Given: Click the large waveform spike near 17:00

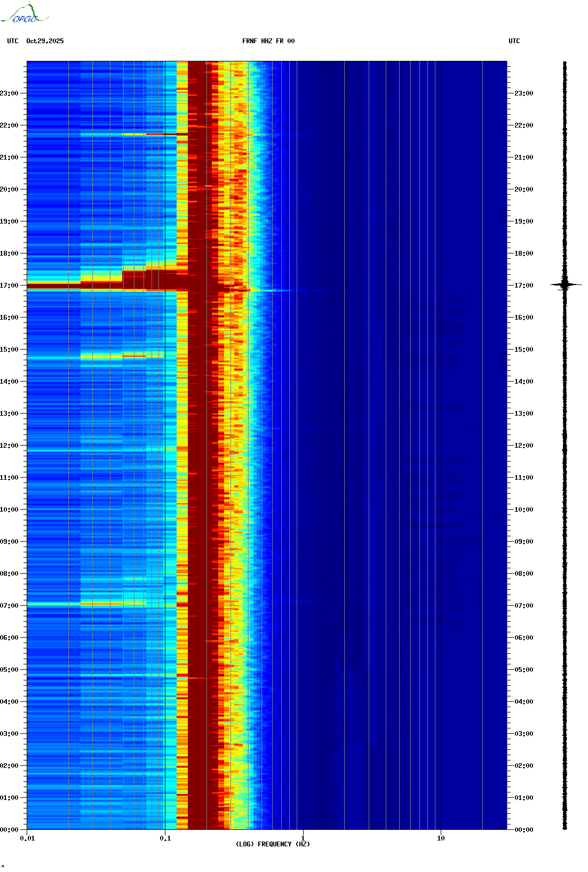Looking at the screenshot, I should pyautogui.click(x=565, y=284).
